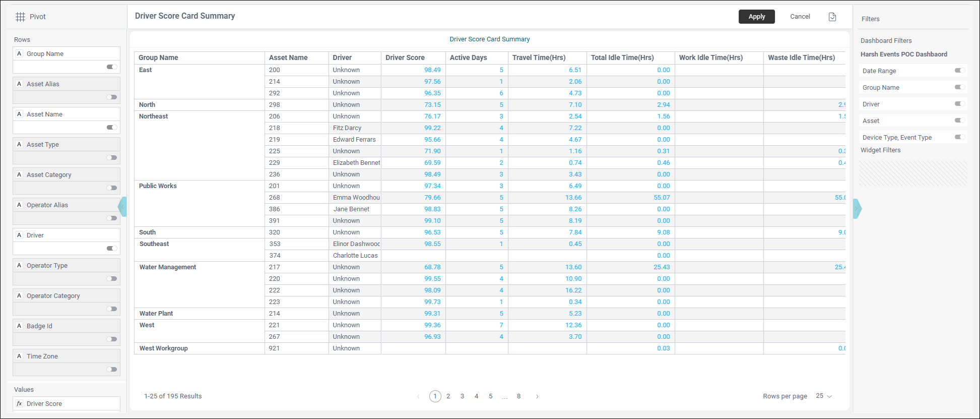Toggle the Operator Type row switch
Viewport: 980px width, 419px height.
pyautogui.click(x=112, y=278)
